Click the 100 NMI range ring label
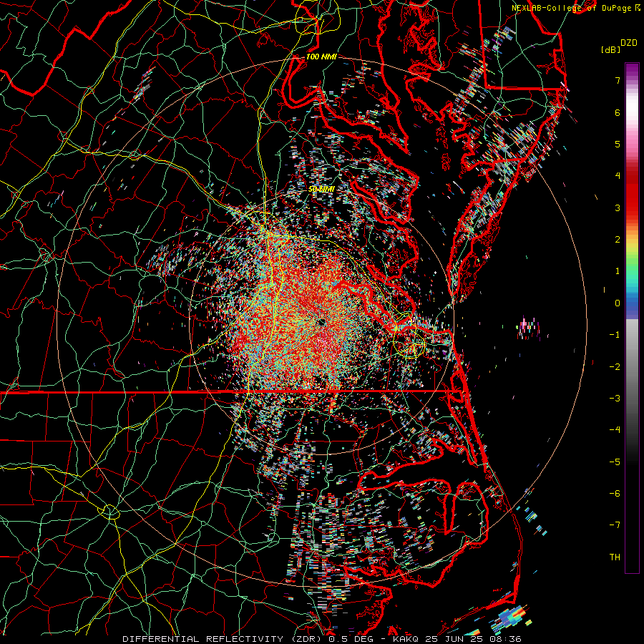 [321, 57]
